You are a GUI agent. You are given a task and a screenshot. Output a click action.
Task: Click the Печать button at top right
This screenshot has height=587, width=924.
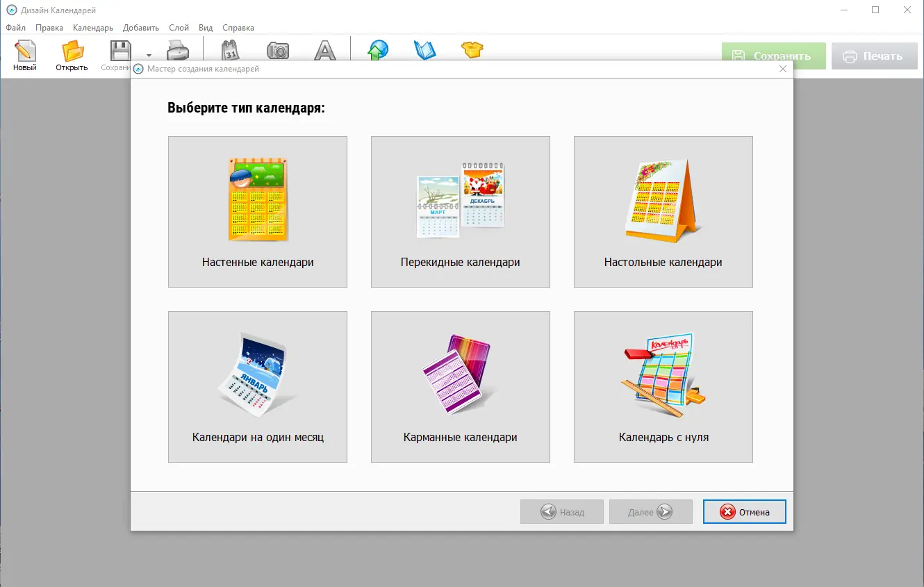874,56
